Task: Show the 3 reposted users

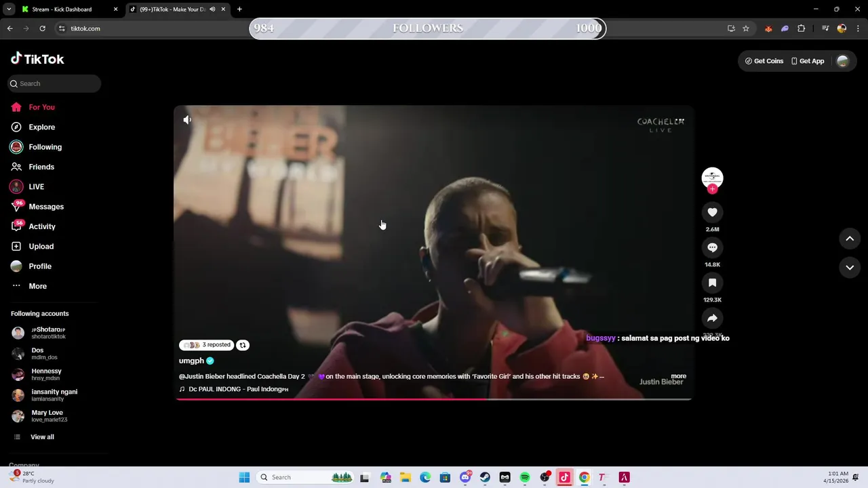Action: point(206,345)
